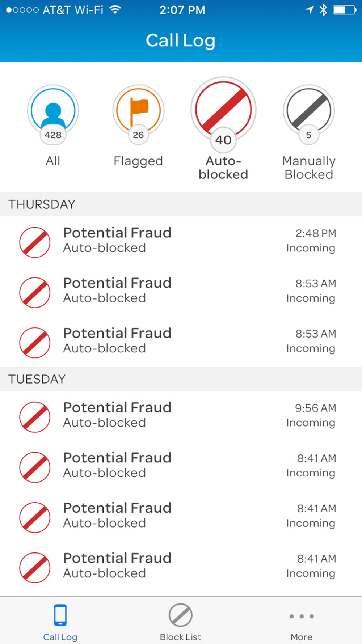Screen dimensions: 362x644
Task: Open the Block List tab
Action: click(x=180, y=621)
